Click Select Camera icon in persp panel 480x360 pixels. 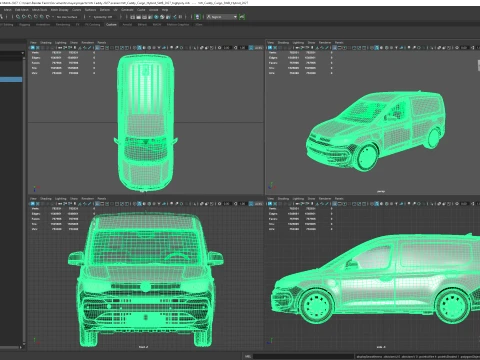270,48
